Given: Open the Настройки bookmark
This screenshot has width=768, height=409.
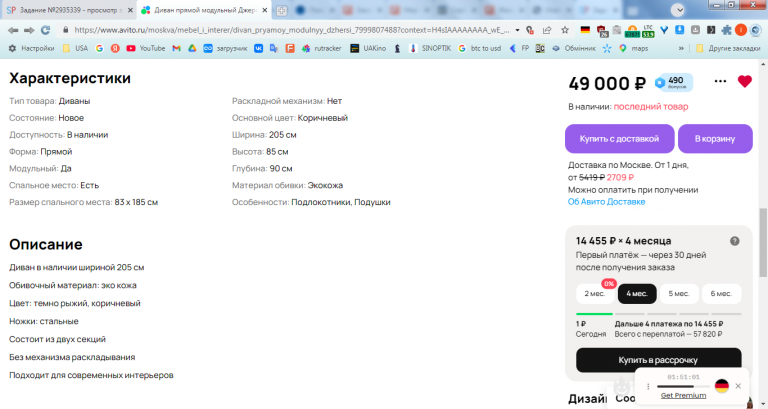Looking at the screenshot, I should click(x=31, y=48).
